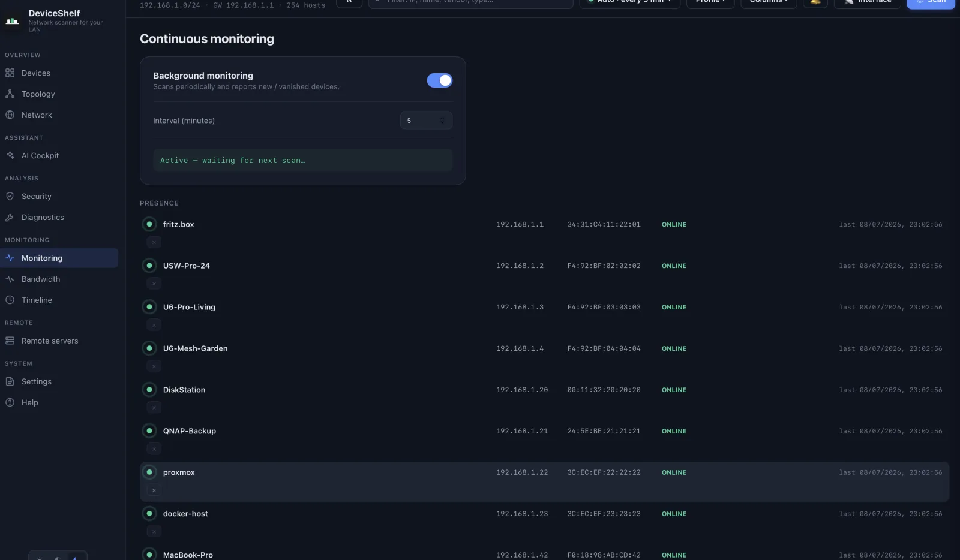Click the last-seen timestamp for docker-host
Image resolution: width=960 pixels, height=560 pixels.
(890, 514)
